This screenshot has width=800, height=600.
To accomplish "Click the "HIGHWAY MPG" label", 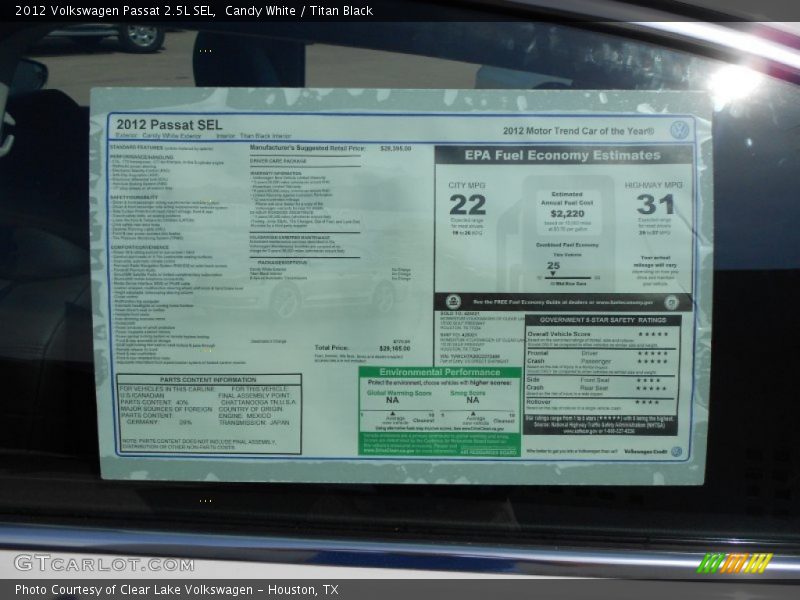I will coord(653,185).
